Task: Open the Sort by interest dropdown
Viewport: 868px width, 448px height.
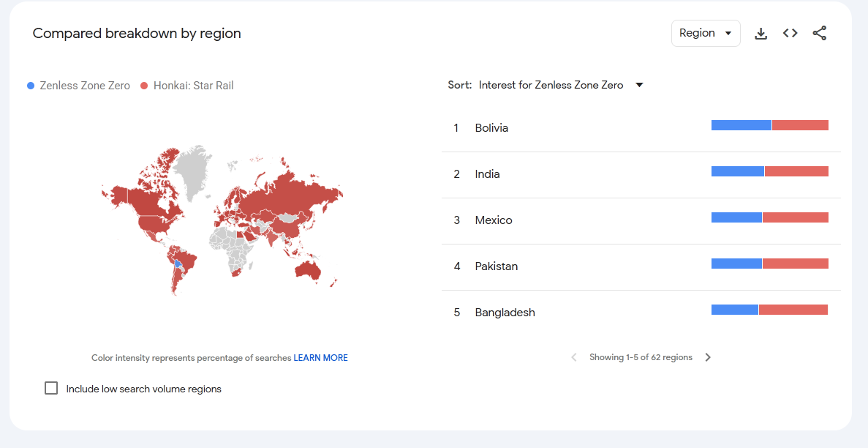Action: 551,85
